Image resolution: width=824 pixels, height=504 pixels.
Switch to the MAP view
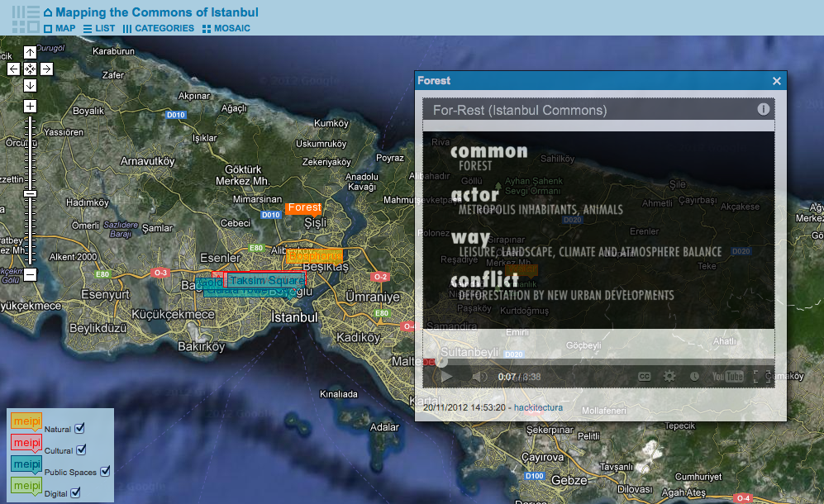tap(60, 28)
